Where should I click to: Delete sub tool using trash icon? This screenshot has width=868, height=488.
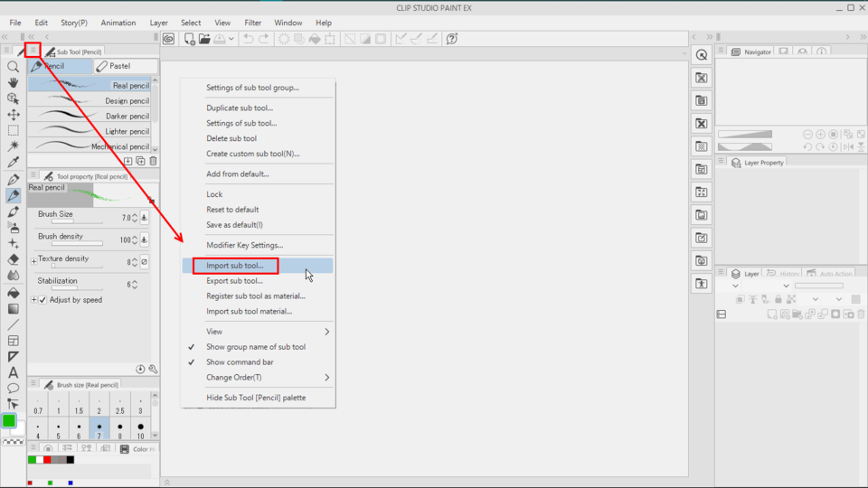(x=153, y=161)
